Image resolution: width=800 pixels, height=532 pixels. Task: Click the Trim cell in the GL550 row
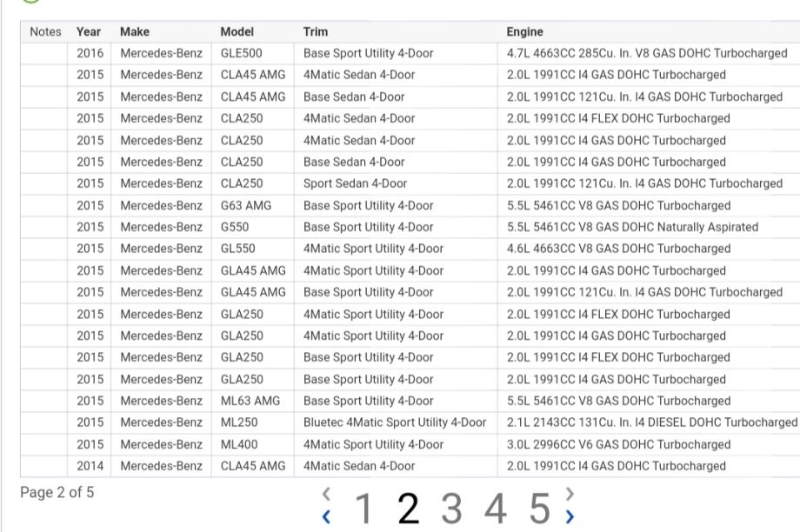[396, 249]
